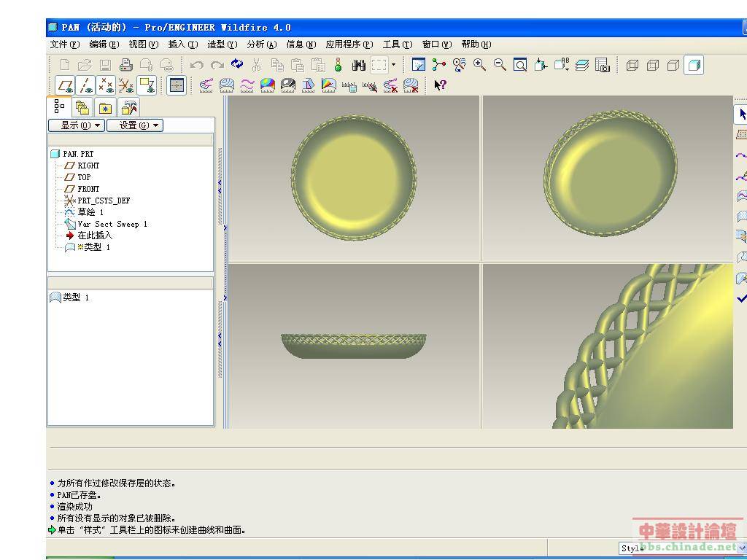Viewport: 747px width, 560px height.
Task: Click the top-left viewport showing bowl top view
Action: pos(354,178)
